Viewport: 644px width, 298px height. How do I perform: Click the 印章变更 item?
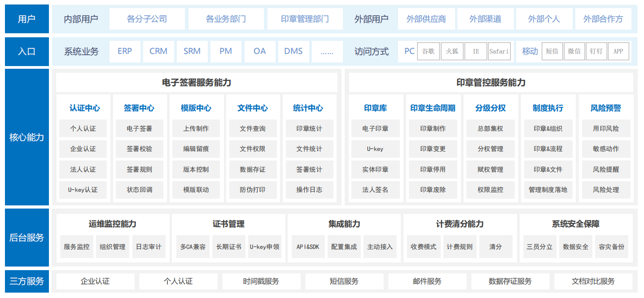(x=433, y=149)
